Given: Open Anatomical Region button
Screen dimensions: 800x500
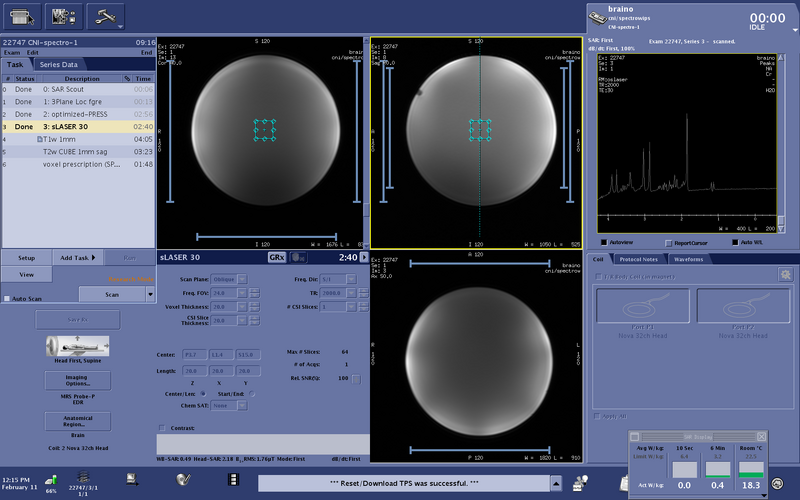Looking at the screenshot, I should (x=78, y=421).
